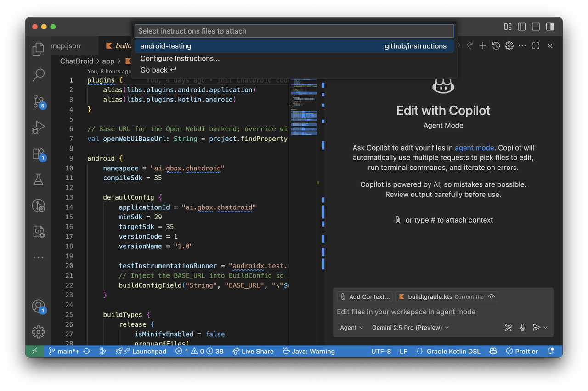Expand the send button options chevron
588x391 pixels.
[546, 327]
